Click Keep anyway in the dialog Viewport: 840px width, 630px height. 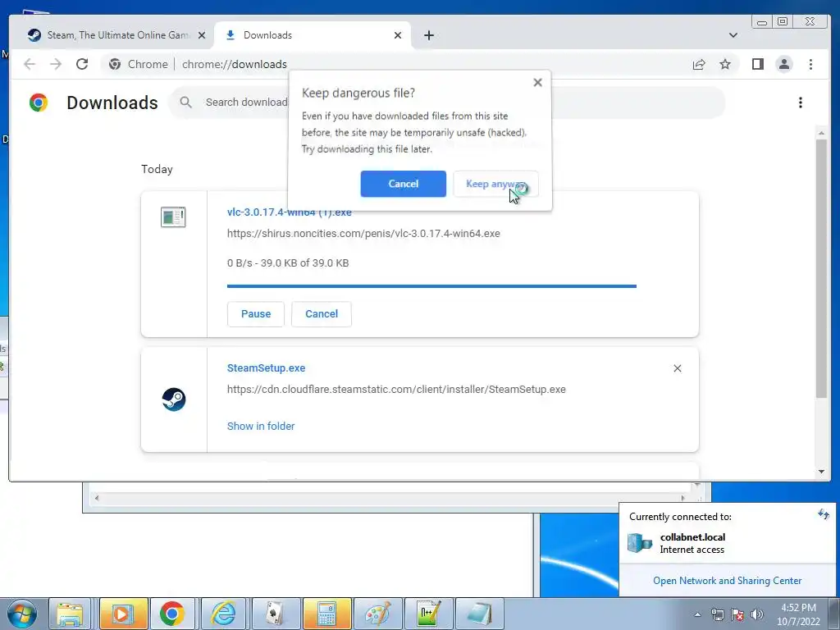pos(495,184)
